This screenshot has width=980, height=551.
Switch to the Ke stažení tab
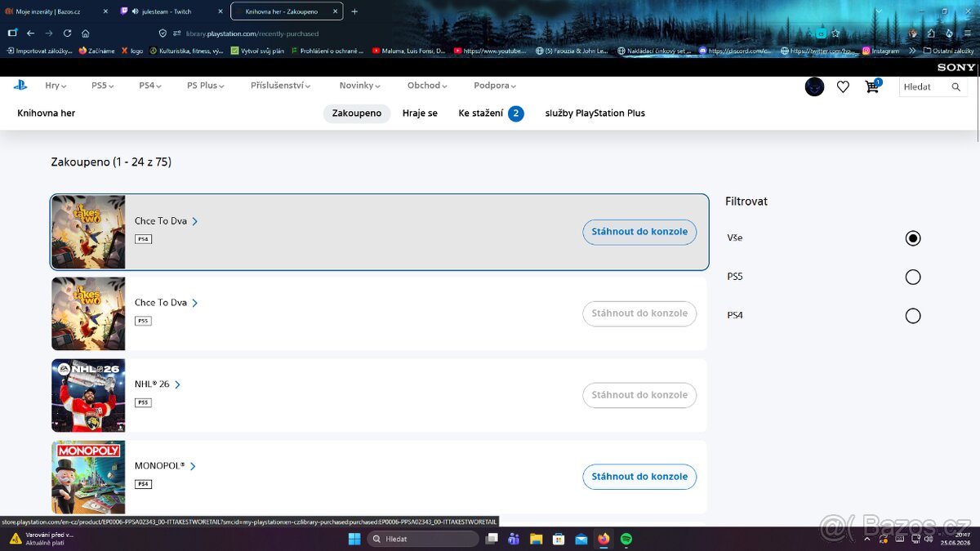pyautogui.click(x=491, y=113)
